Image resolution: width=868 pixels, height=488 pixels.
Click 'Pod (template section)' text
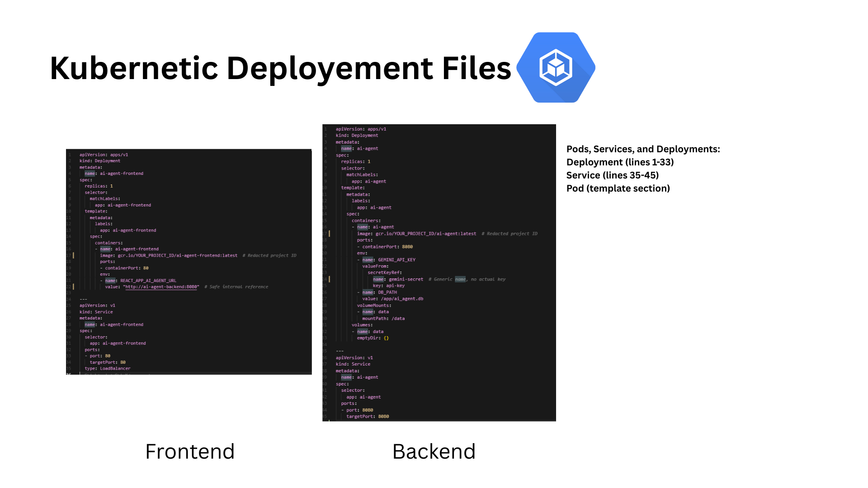[618, 188]
